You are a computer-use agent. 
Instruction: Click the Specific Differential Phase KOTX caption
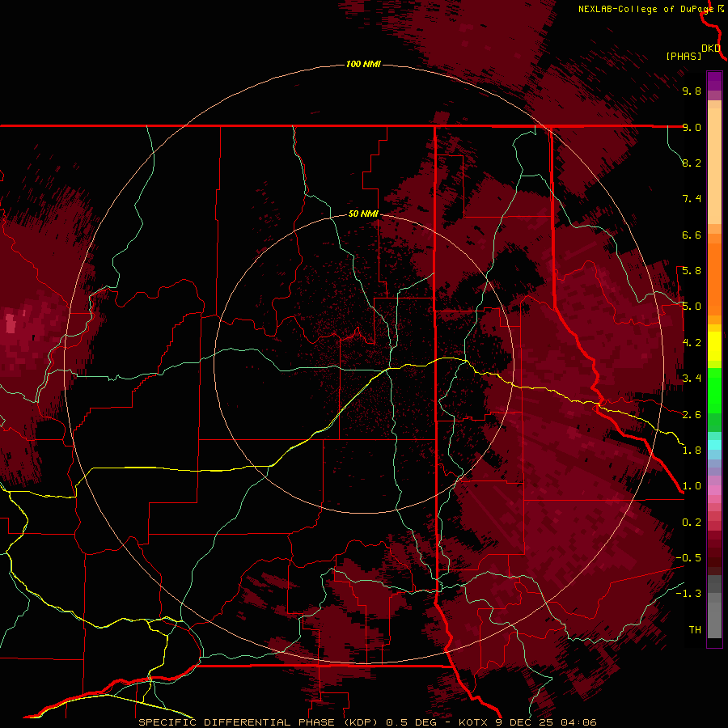point(368,722)
